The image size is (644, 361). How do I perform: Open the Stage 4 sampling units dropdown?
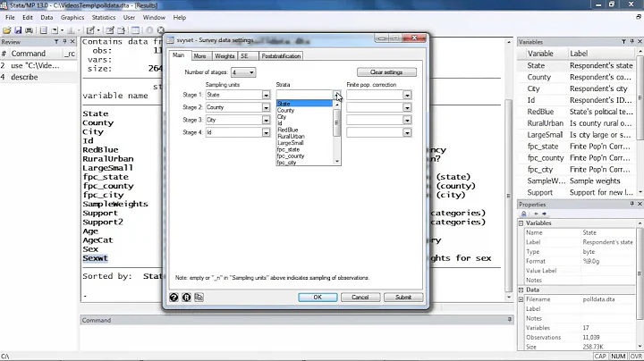(x=267, y=133)
